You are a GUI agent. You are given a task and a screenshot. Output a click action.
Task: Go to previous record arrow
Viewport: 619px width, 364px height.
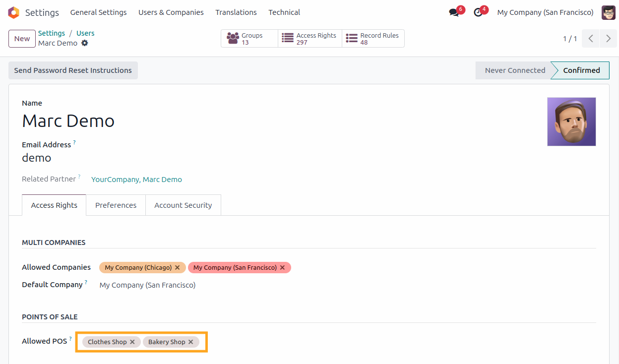pyautogui.click(x=591, y=39)
